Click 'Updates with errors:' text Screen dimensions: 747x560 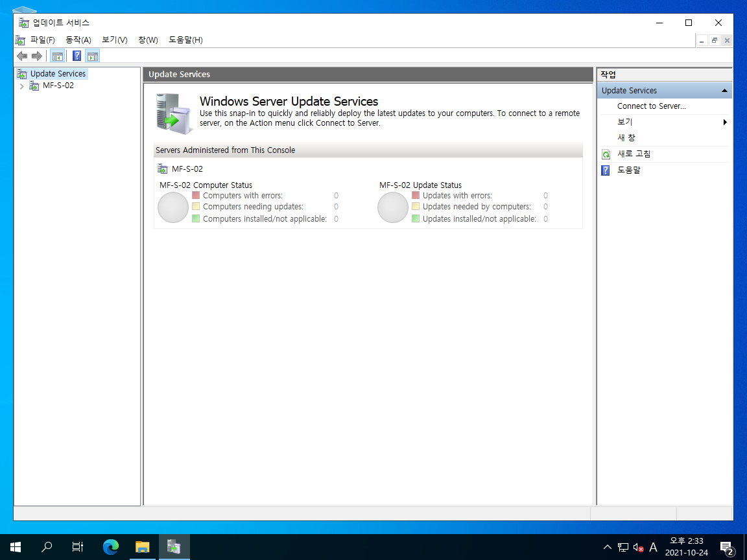(457, 196)
